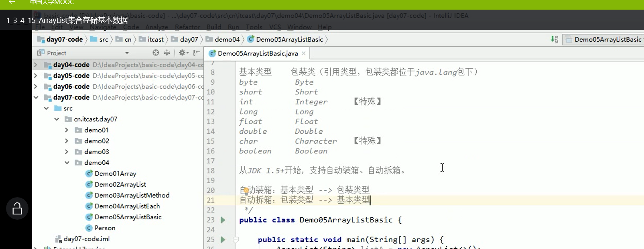Select the day06-code module row
Image resolution: width=644 pixels, height=249 pixels.
click(x=118, y=86)
